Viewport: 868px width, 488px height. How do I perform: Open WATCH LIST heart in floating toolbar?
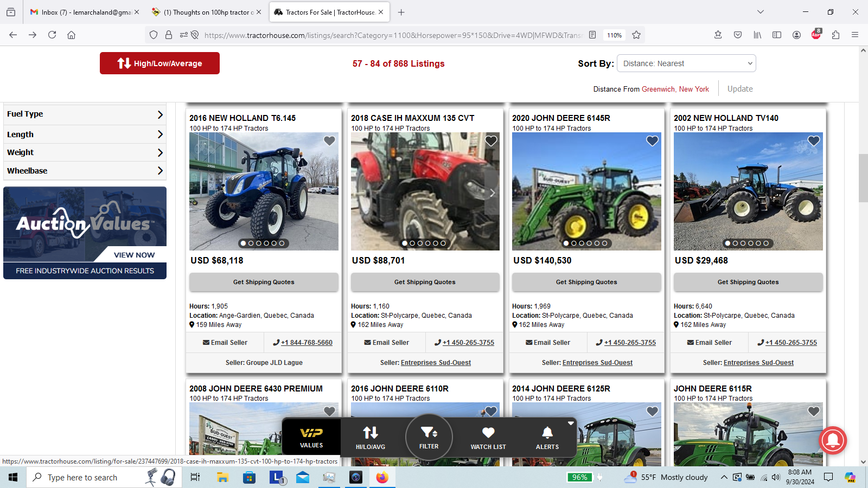coord(488,437)
